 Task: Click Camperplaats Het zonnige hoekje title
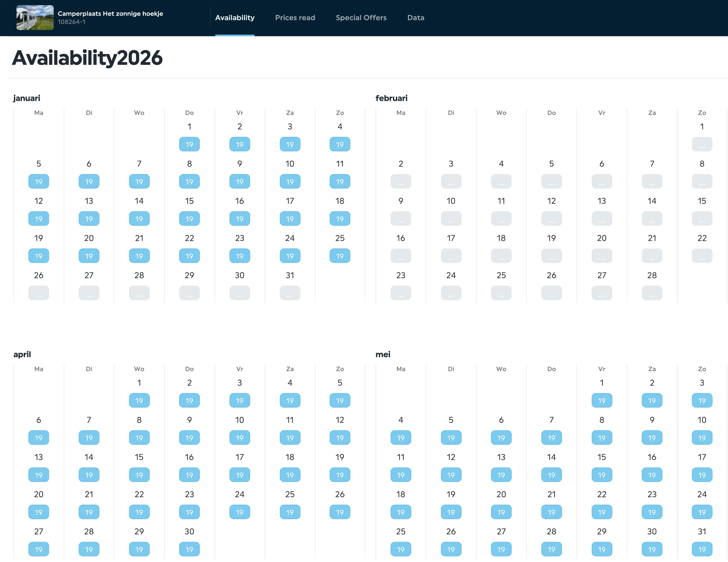[110, 14]
